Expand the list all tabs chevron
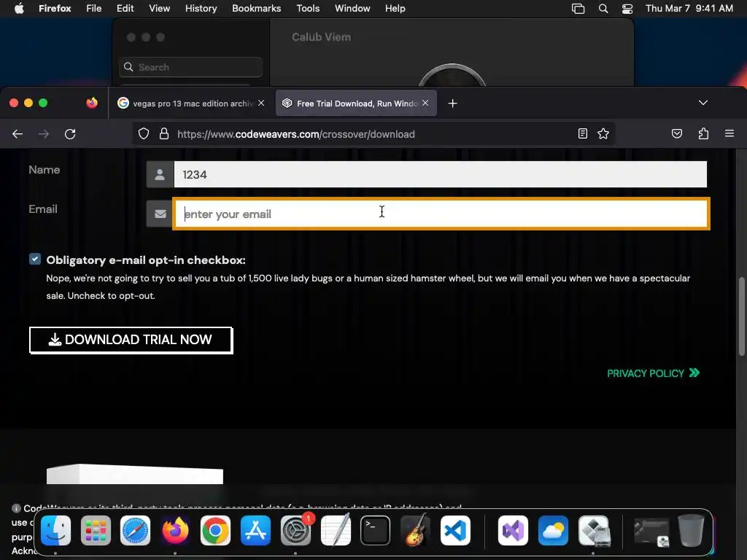The image size is (747, 560). pyautogui.click(x=703, y=103)
